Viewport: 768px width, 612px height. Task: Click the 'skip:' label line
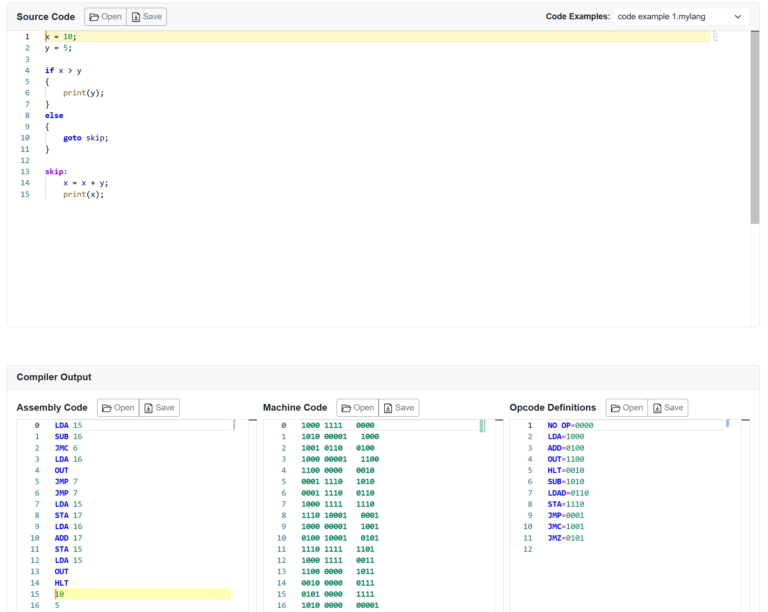[x=56, y=172]
